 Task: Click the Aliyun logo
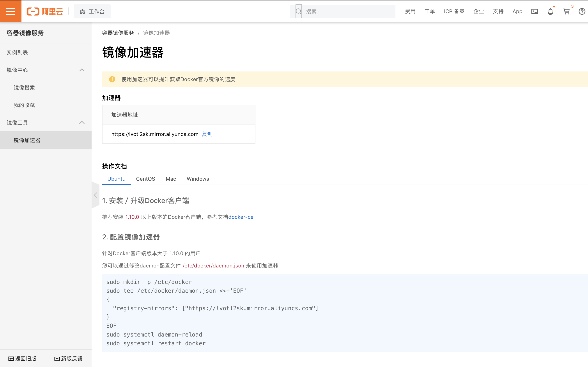pyautogui.click(x=45, y=11)
